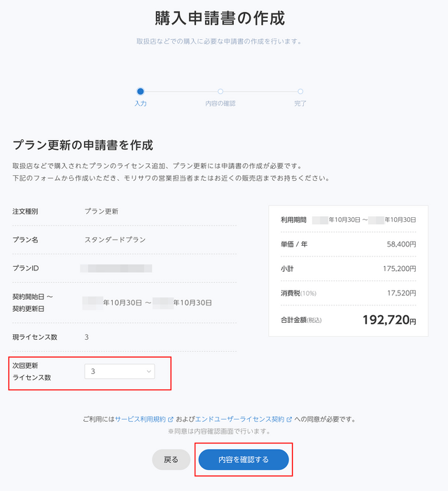
Task: Open the サービス利用規約 link
Action: (141, 420)
